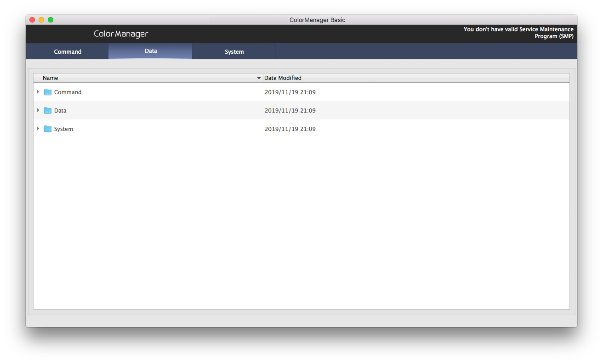Sort by Date Modified column header
Viewport: 603px width, 364px height.
point(283,78)
